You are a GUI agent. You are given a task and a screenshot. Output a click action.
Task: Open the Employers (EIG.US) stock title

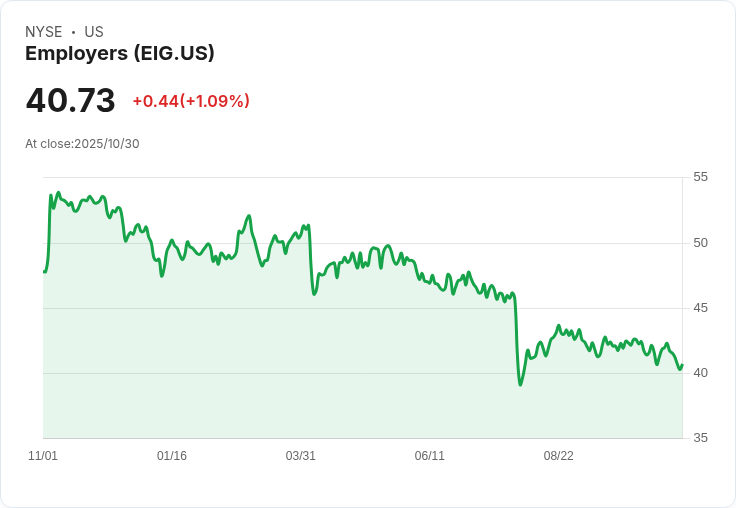(x=120, y=54)
